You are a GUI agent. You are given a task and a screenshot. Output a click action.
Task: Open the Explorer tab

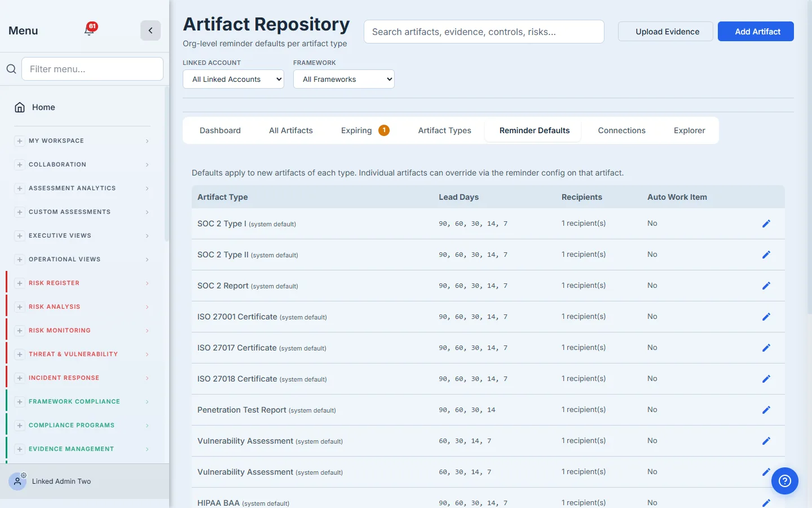pyautogui.click(x=690, y=130)
